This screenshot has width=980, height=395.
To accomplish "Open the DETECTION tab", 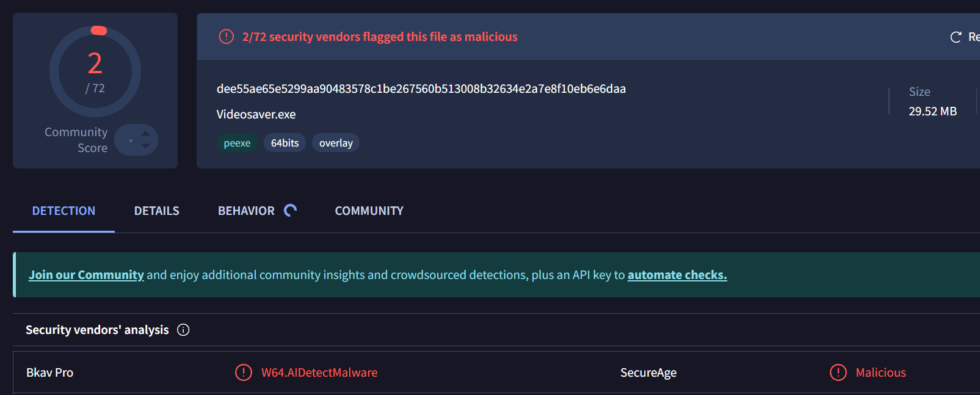I will coord(64,211).
